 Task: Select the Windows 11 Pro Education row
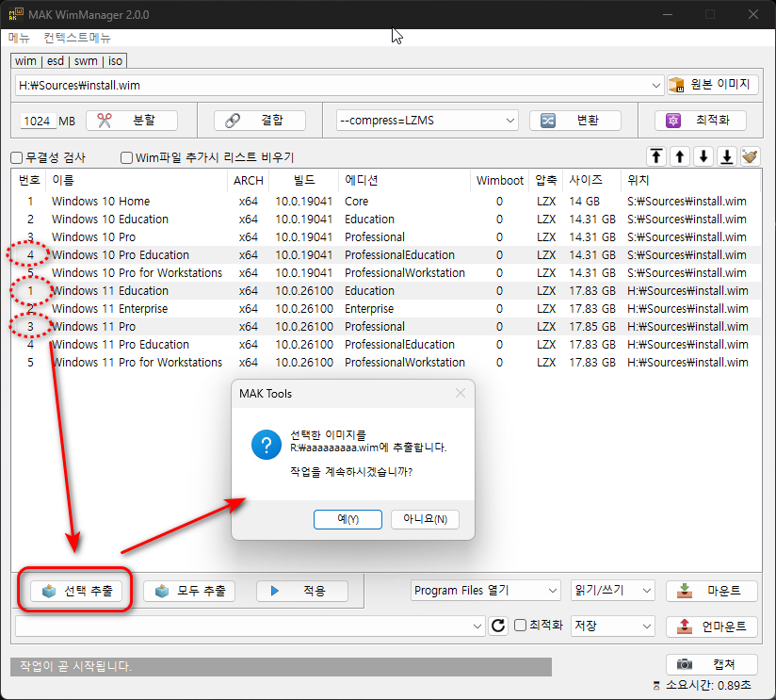(386, 345)
